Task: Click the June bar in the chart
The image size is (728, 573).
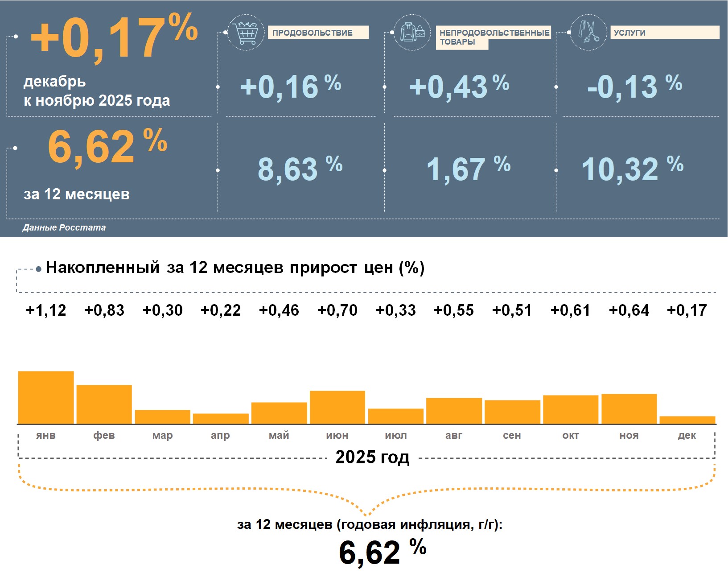Action: point(337,407)
